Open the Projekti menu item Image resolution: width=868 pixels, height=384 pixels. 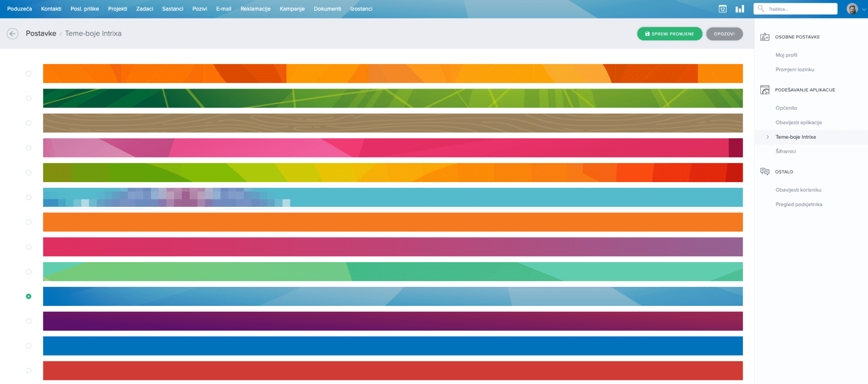[118, 9]
